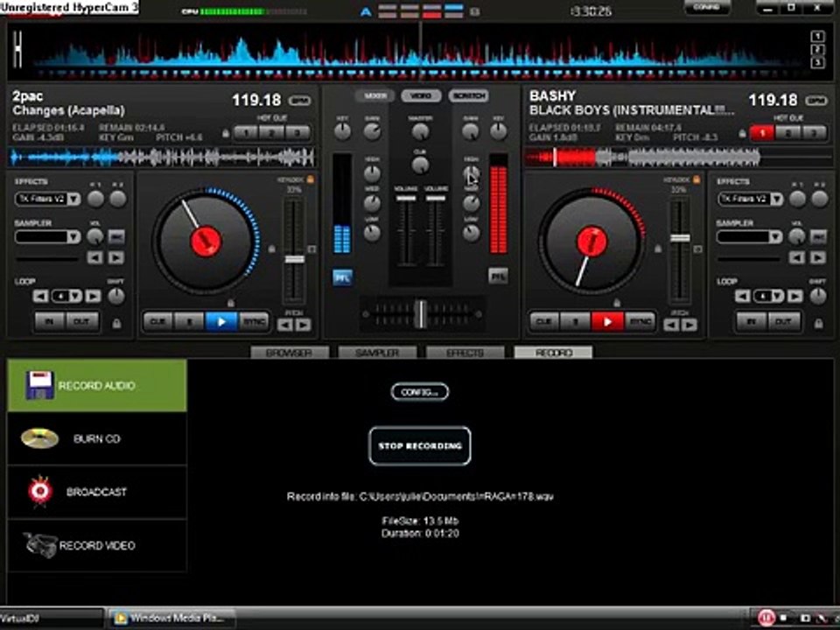Toggle the right deck PFL headphone button
The image size is (840, 630).
point(498,276)
